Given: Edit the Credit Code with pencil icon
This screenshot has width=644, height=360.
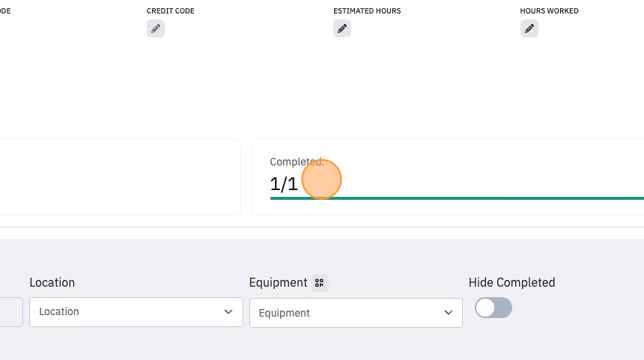Looking at the screenshot, I should 156,28.
